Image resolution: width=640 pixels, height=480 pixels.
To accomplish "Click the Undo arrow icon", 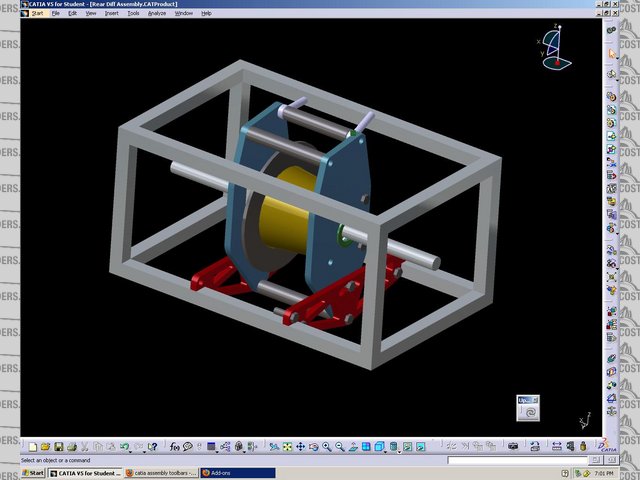I will pos(124,447).
